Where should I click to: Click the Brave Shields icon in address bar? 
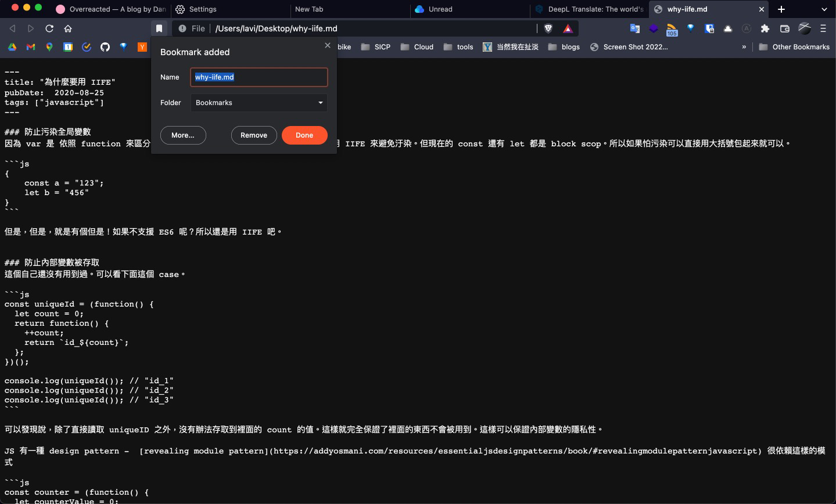tap(548, 28)
